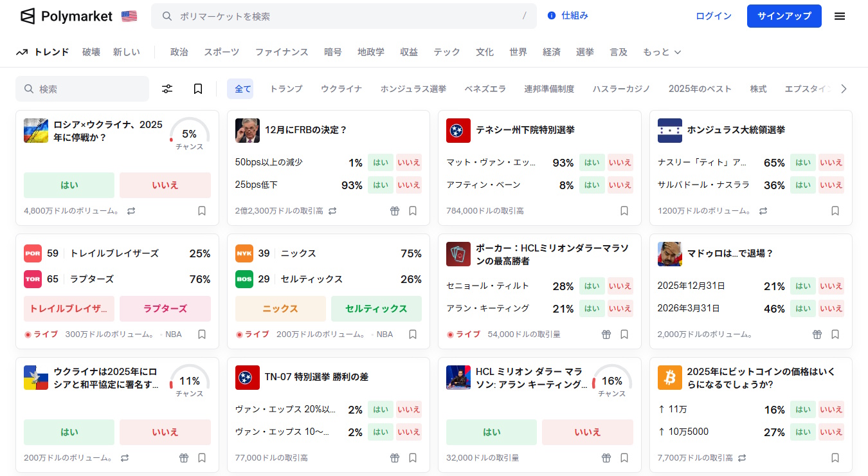Open the トレンド trending section

[x=42, y=52]
